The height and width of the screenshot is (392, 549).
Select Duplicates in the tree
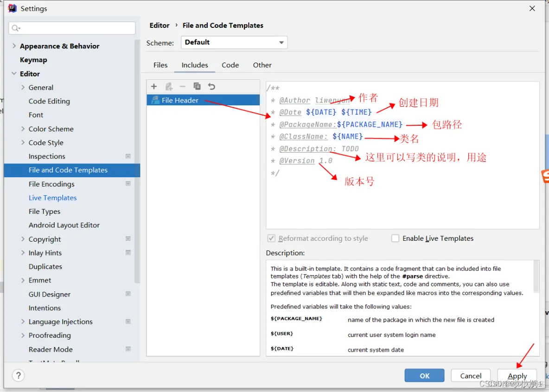(45, 267)
